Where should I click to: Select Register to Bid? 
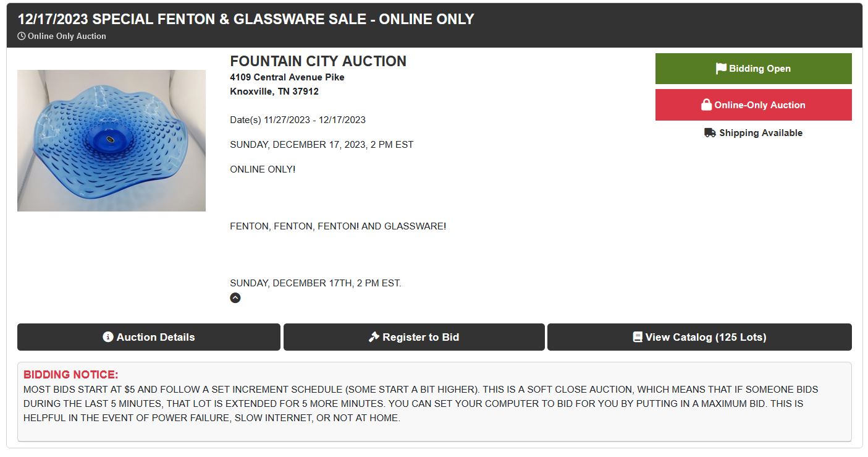tap(414, 337)
